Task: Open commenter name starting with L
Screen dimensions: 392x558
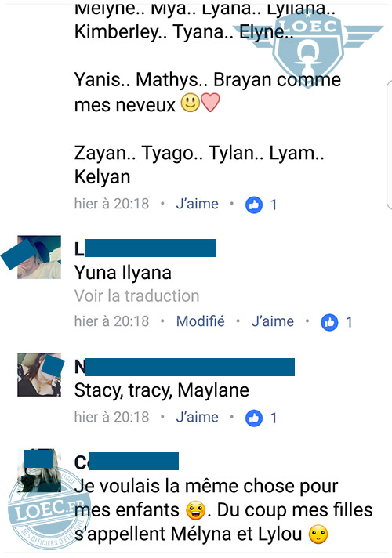Action: (x=145, y=248)
